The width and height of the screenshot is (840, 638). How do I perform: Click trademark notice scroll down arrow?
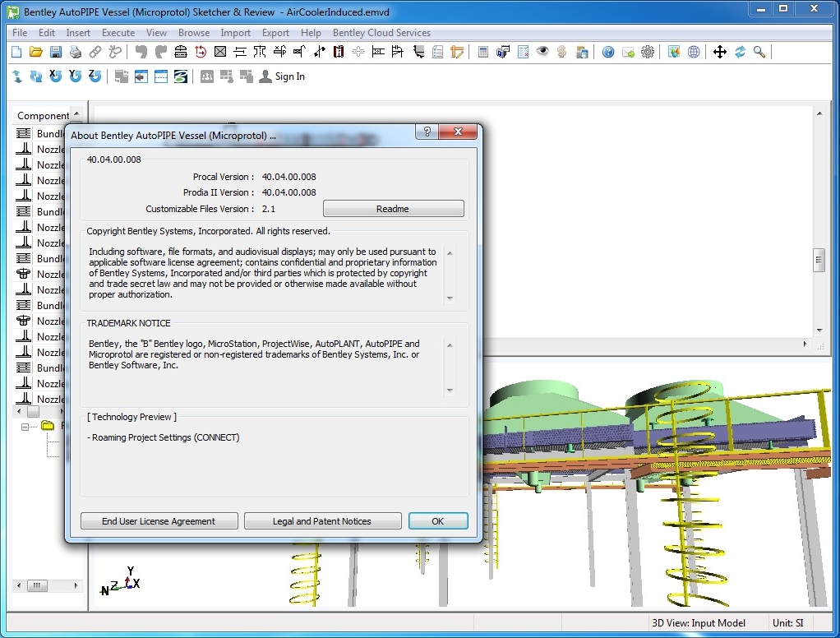coord(450,391)
